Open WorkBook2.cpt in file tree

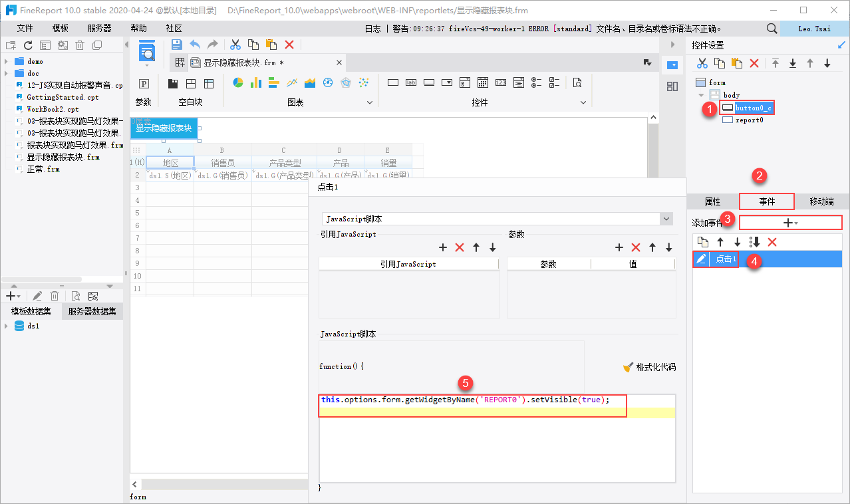[x=47, y=109]
